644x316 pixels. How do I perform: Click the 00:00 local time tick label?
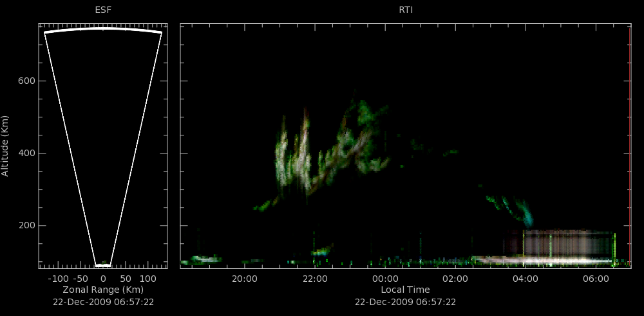click(x=385, y=279)
